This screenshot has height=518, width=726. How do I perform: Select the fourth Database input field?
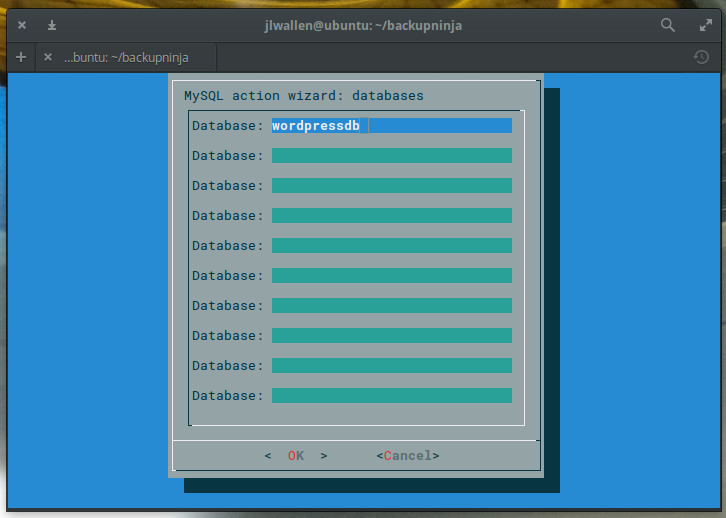(391, 216)
